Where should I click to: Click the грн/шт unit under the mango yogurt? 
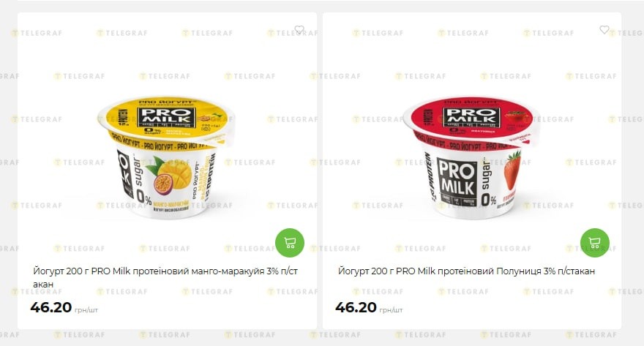(86, 310)
